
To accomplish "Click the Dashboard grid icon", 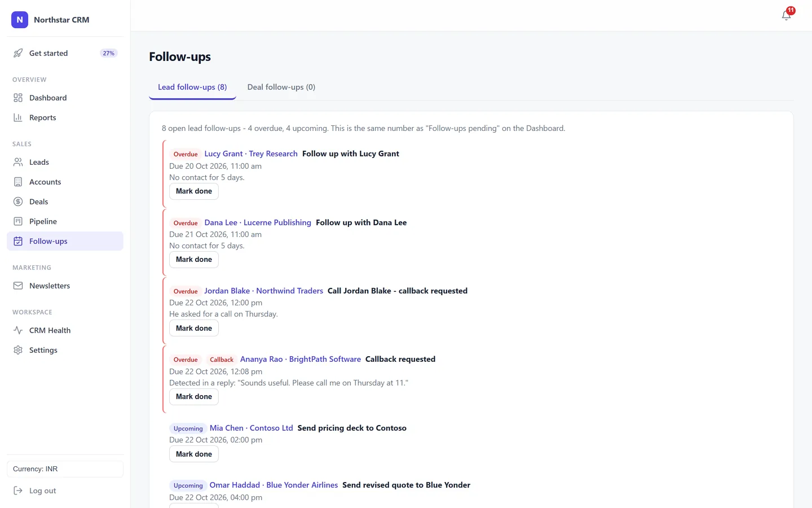I will coord(18,98).
